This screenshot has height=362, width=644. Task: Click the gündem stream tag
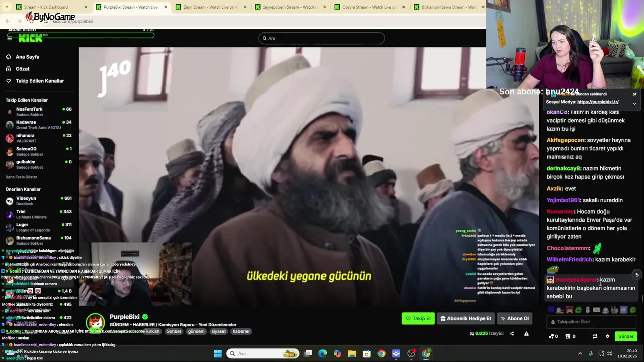pos(196,331)
